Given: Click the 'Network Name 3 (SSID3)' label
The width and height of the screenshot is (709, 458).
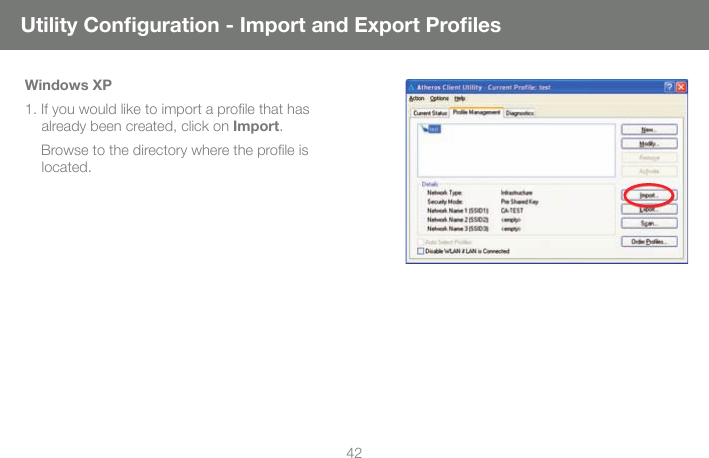Looking at the screenshot, I should coord(458,229).
